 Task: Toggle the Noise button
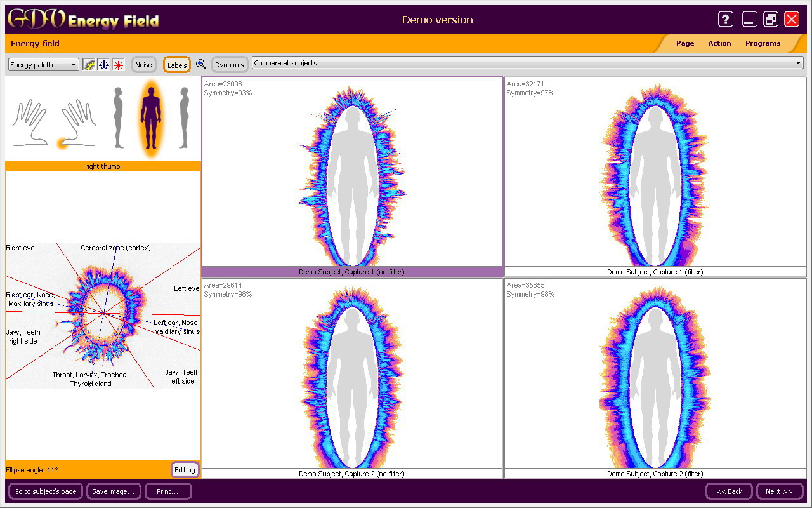click(144, 65)
